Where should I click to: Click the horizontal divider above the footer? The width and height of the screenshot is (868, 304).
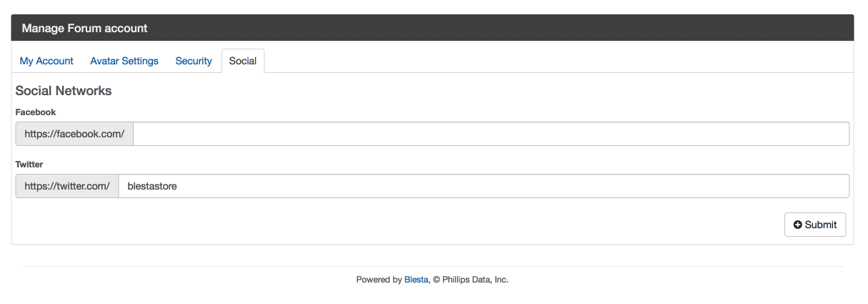(432, 266)
